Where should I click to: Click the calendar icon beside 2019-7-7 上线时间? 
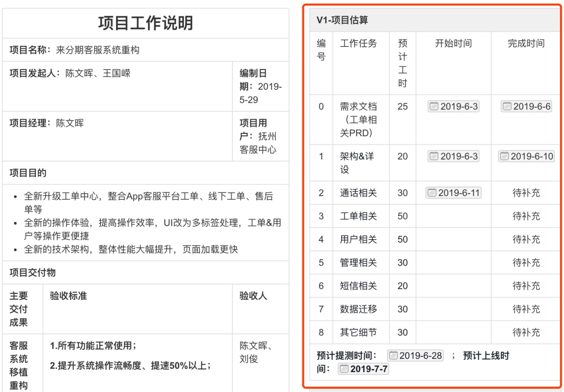pyautogui.click(x=343, y=369)
